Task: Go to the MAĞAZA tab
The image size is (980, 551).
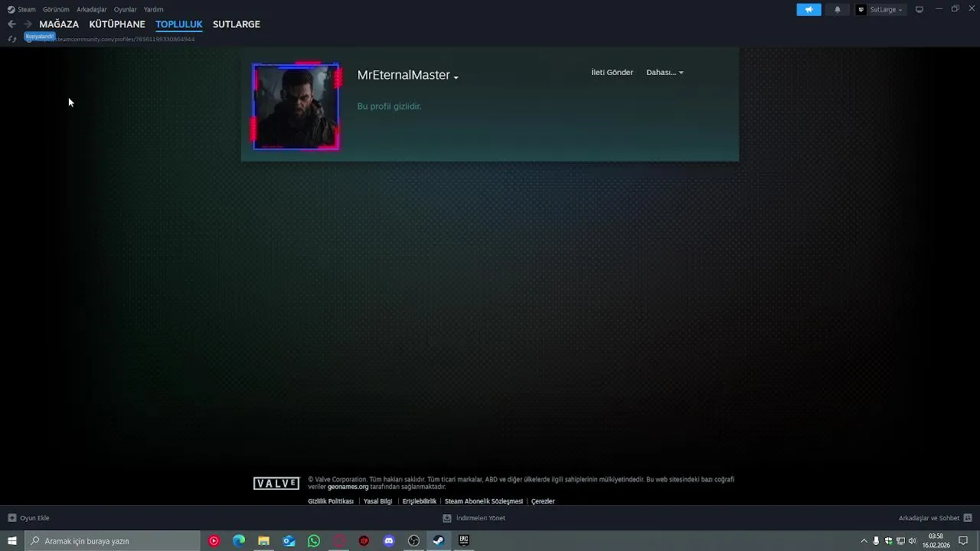Action: [x=59, y=24]
